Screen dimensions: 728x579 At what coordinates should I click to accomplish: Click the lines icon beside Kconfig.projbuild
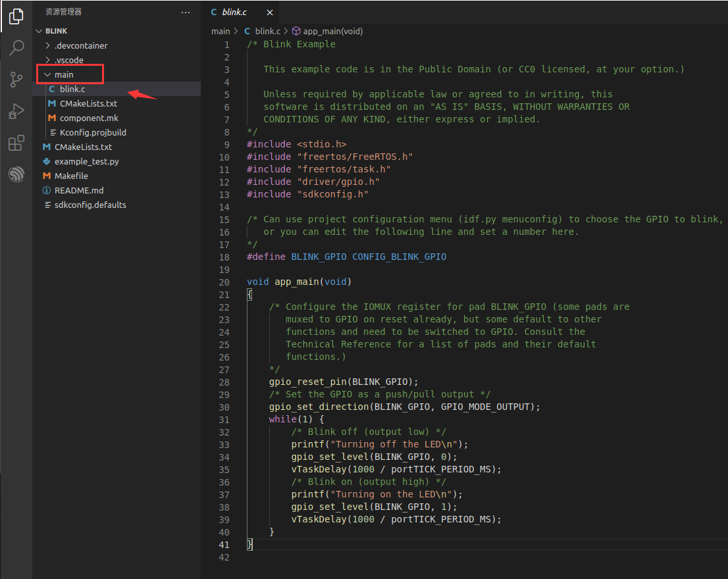tap(53, 132)
